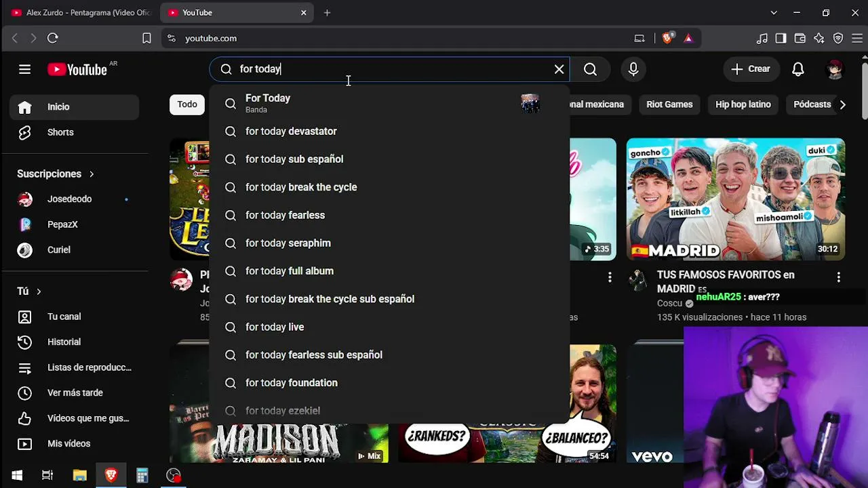868x488 pixels.
Task: Open Shorts from the sidebar
Action: [74, 132]
